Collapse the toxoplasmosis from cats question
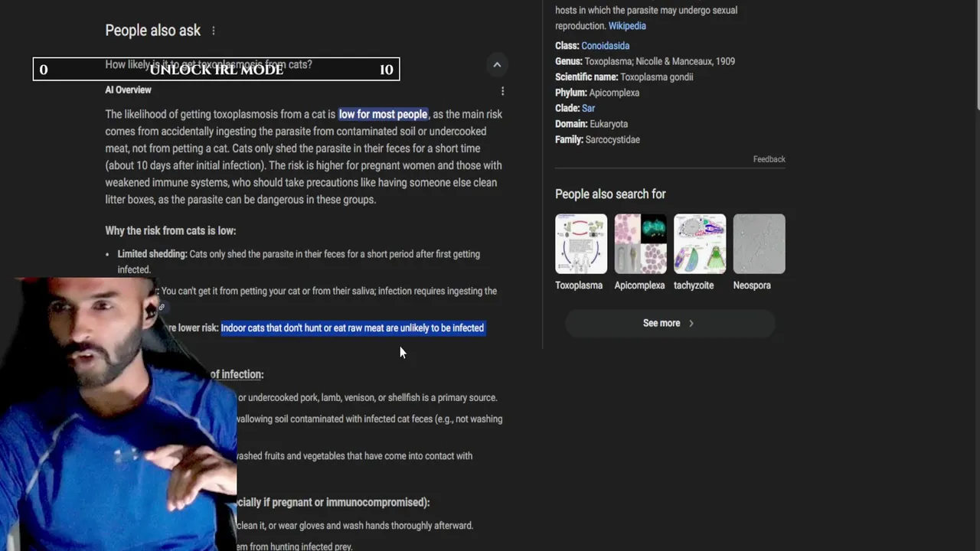This screenshot has width=980, height=551. (497, 65)
